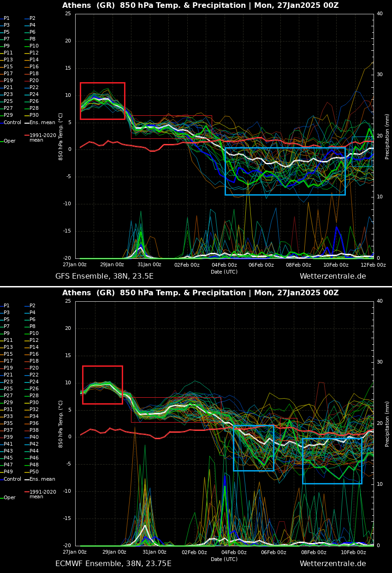Toggle the Control legend entry in ECMWF chart
392x573 pixels.
tap(12, 479)
